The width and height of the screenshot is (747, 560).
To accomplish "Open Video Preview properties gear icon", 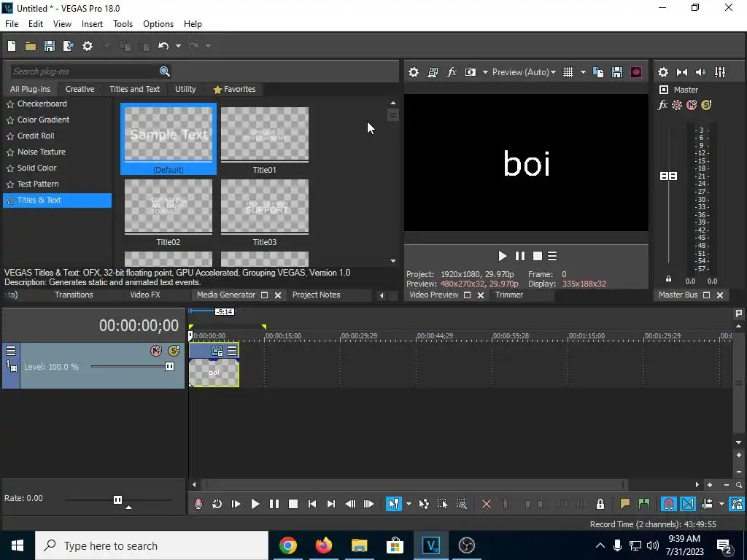I will click(414, 72).
